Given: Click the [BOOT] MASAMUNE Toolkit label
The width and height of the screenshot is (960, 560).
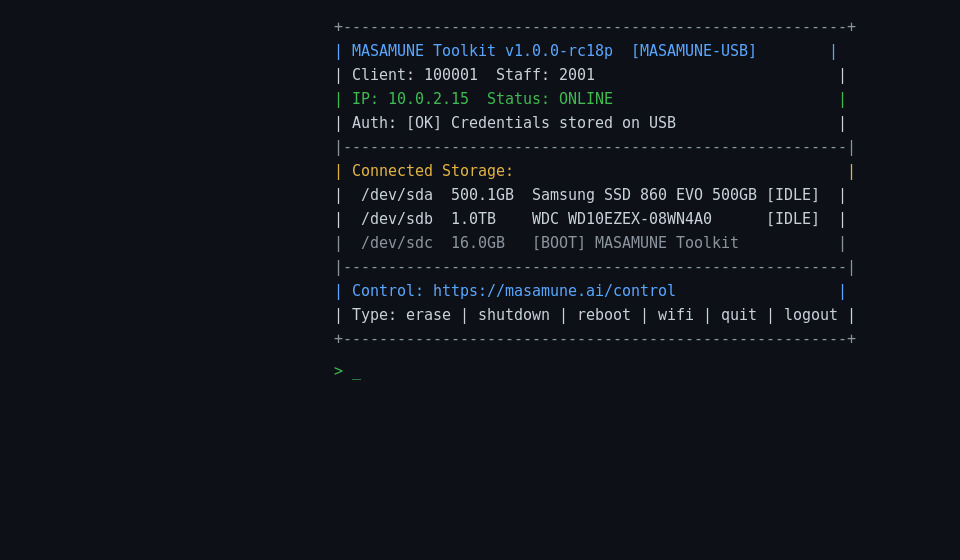Looking at the screenshot, I should click(x=635, y=242).
